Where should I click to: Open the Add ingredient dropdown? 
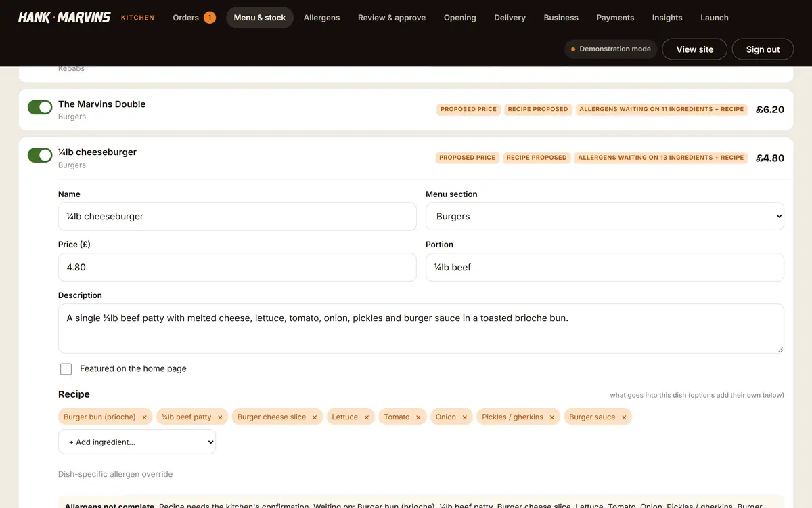[137, 442]
